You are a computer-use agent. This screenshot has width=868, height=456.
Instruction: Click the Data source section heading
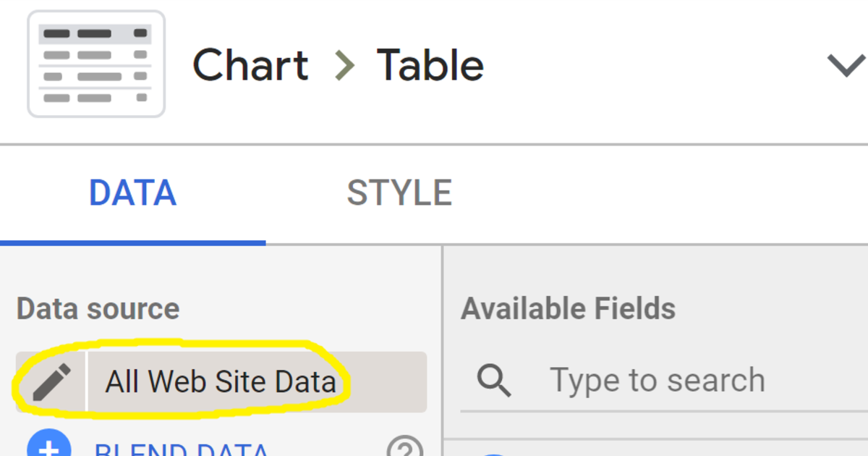pyautogui.click(x=98, y=309)
